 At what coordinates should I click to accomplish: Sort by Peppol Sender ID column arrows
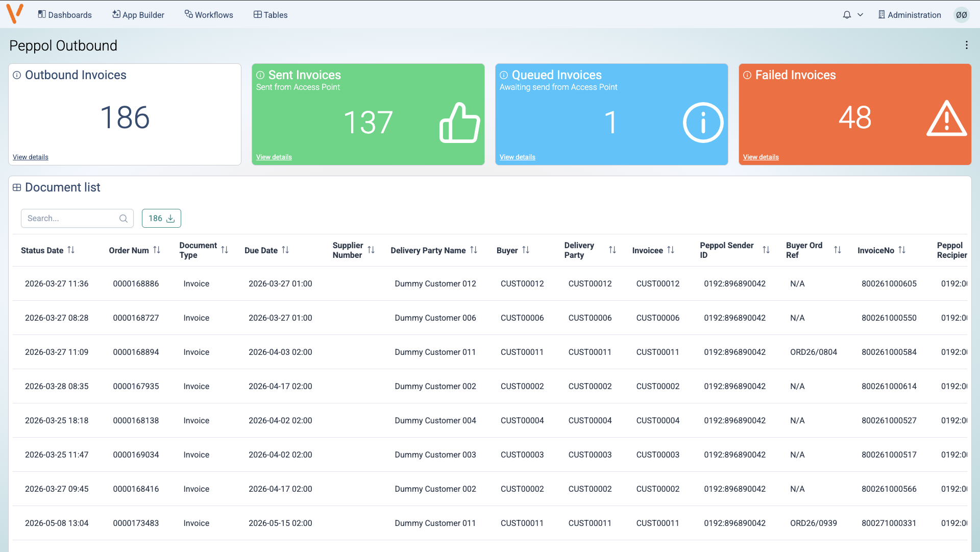pos(766,250)
